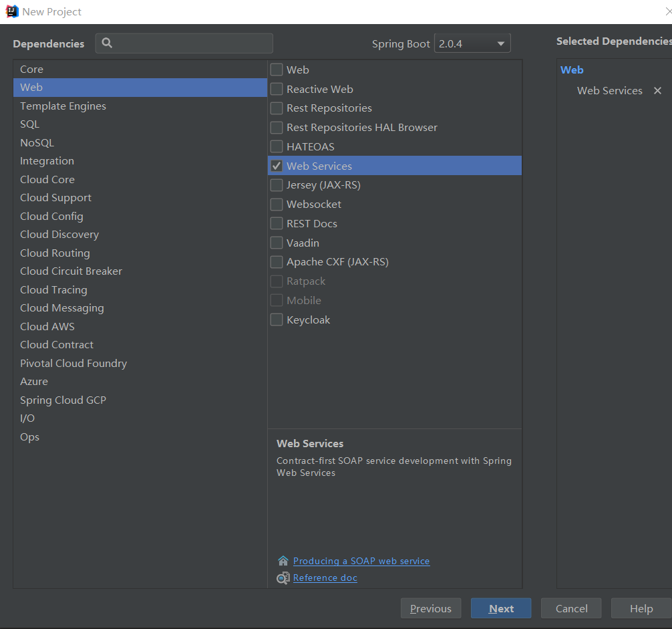Enable Apache CXF (JAX-RS) dependency

277,261
